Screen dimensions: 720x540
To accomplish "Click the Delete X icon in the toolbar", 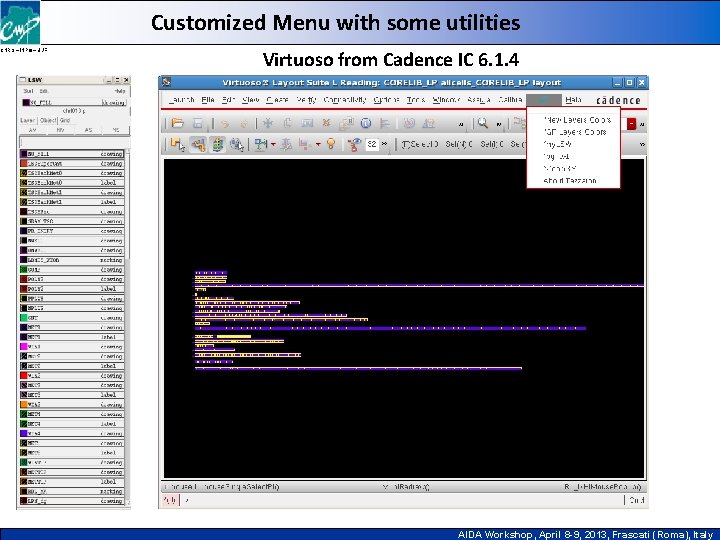I will 326,123.
